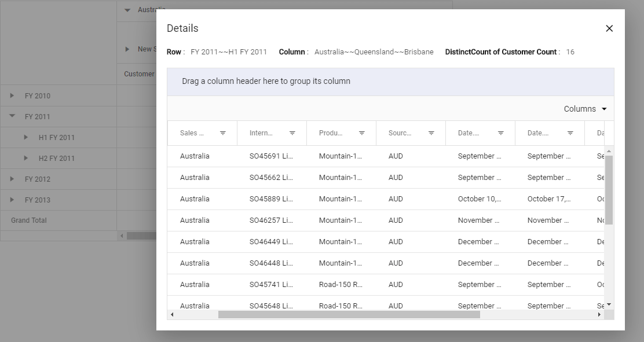644x342 pixels.
Task: Click the details grid horizontal scrollbar thumb
Action: tap(349, 315)
